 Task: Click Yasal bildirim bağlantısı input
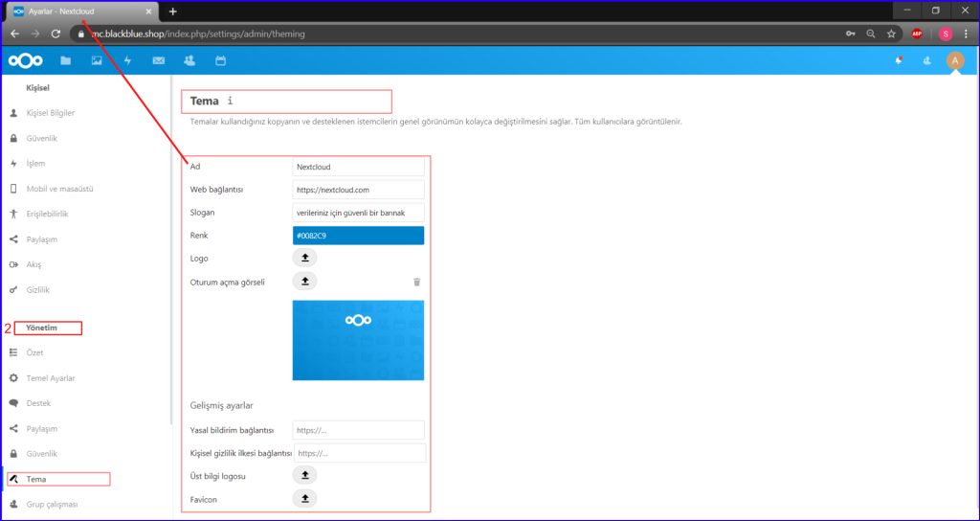pos(358,430)
